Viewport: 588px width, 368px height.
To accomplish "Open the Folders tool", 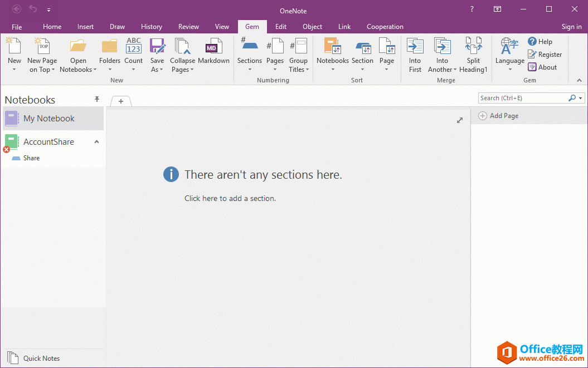I will pos(109,54).
